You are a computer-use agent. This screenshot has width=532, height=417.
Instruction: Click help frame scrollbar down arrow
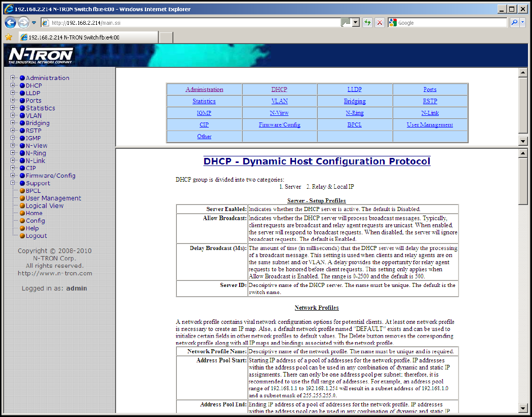click(523, 408)
